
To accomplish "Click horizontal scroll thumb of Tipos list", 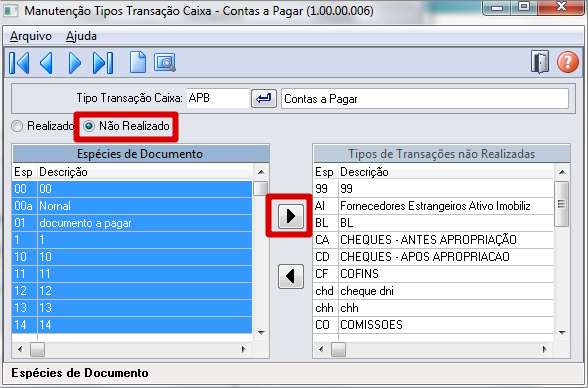I will point(339,349).
